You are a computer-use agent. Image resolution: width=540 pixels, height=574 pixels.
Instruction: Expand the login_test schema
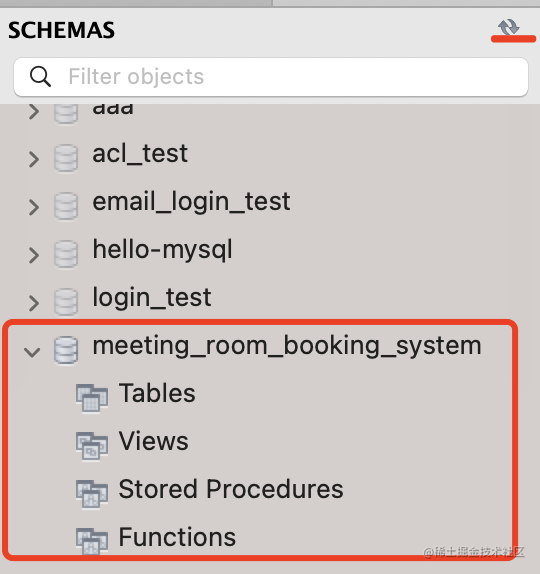[34, 303]
